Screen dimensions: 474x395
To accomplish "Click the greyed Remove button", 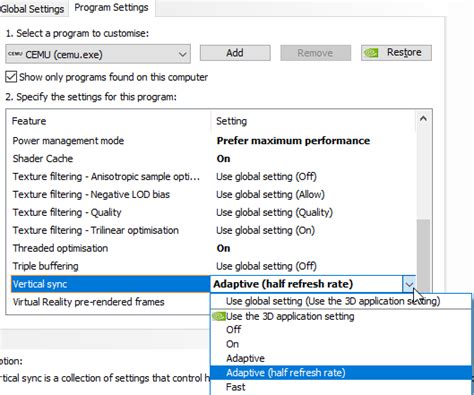I will coord(315,53).
